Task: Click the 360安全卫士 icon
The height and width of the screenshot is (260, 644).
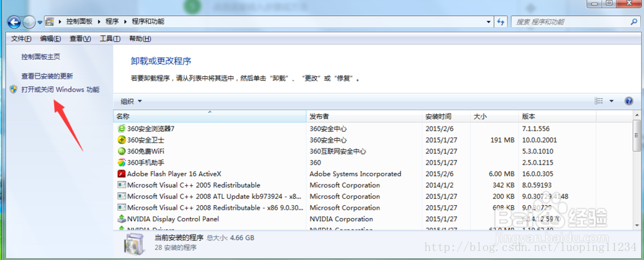Action: click(122, 140)
